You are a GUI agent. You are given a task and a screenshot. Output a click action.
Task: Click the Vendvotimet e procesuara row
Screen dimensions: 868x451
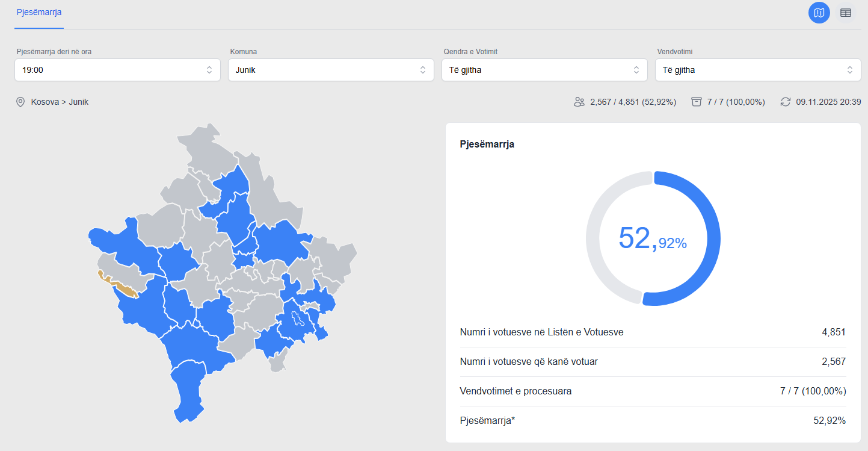tap(653, 391)
